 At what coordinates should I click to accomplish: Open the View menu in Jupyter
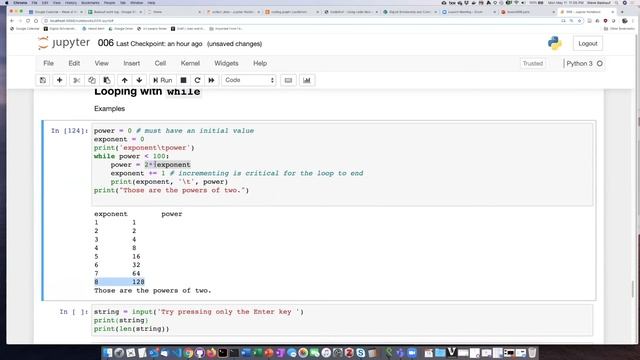[102, 63]
